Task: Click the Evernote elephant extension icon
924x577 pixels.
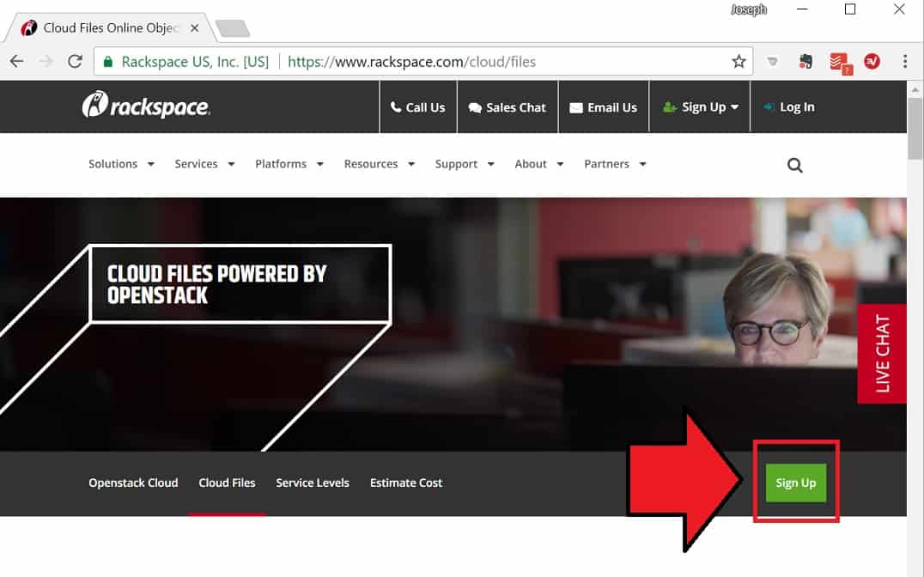Action: coord(805,61)
